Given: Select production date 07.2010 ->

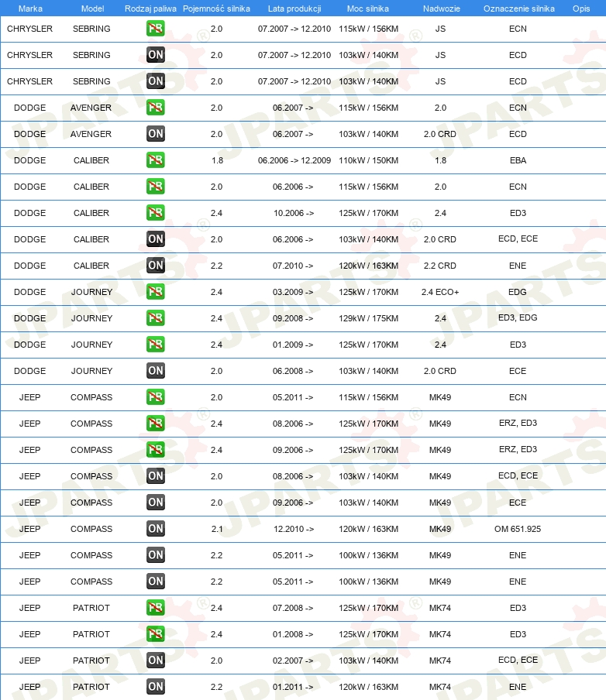Looking at the screenshot, I should click(x=293, y=266).
